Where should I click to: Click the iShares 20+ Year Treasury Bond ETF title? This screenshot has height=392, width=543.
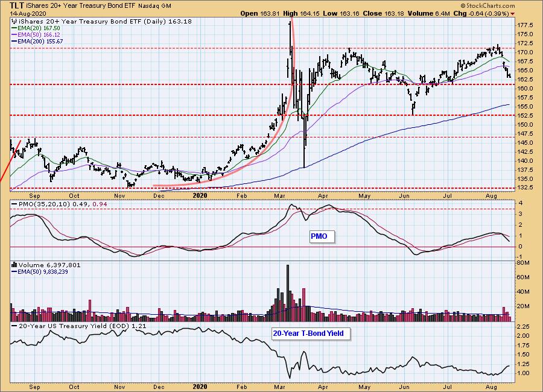pyautogui.click(x=81, y=6)
